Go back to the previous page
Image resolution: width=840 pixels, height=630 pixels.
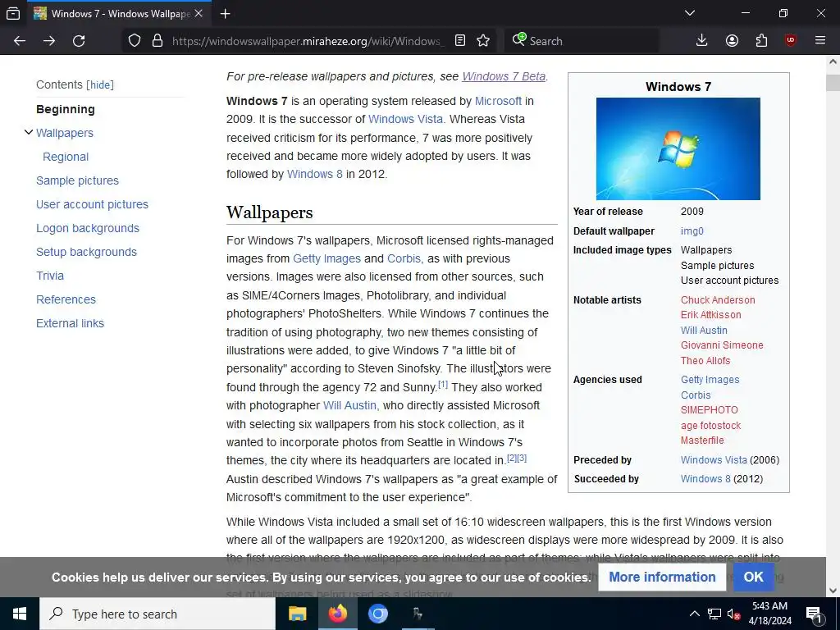(20, 41)
